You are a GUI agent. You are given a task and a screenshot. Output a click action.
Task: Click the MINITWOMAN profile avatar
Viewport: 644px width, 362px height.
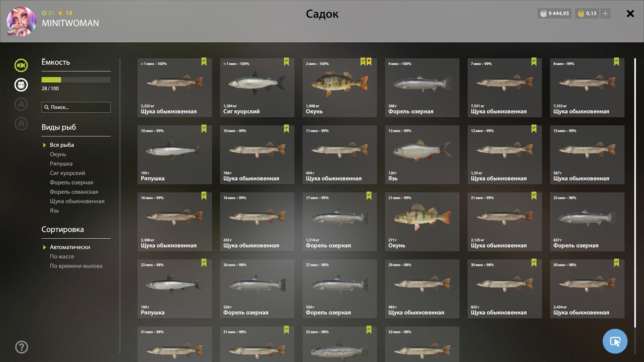(x=21, y=21)
